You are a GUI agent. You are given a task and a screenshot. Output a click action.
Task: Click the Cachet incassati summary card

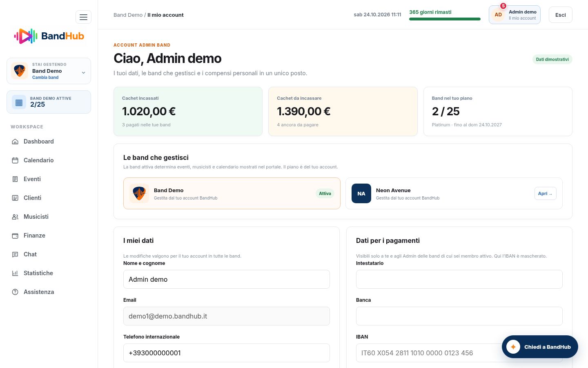pos(188,111)
